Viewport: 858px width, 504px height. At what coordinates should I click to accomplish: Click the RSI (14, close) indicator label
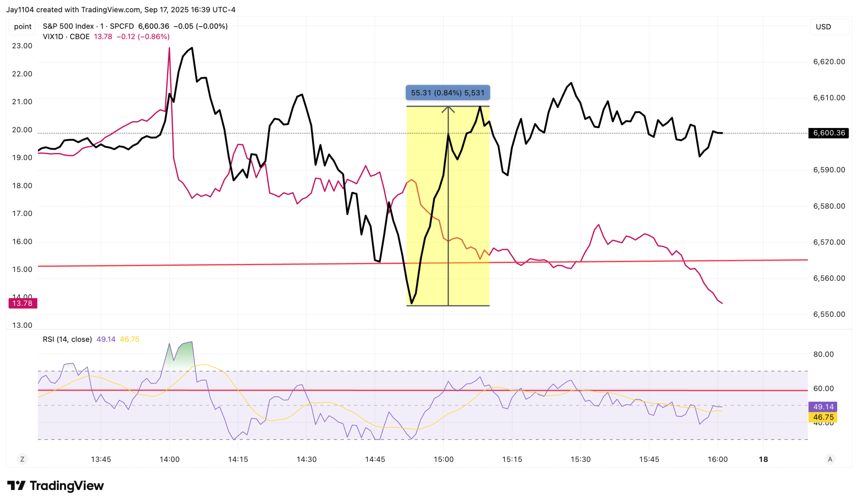(67, 339)
